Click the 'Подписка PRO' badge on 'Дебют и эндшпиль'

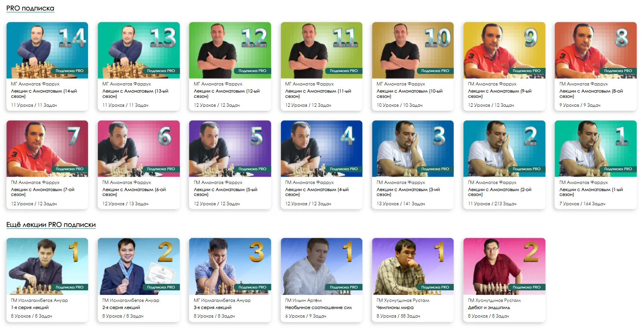click(526, 287)
